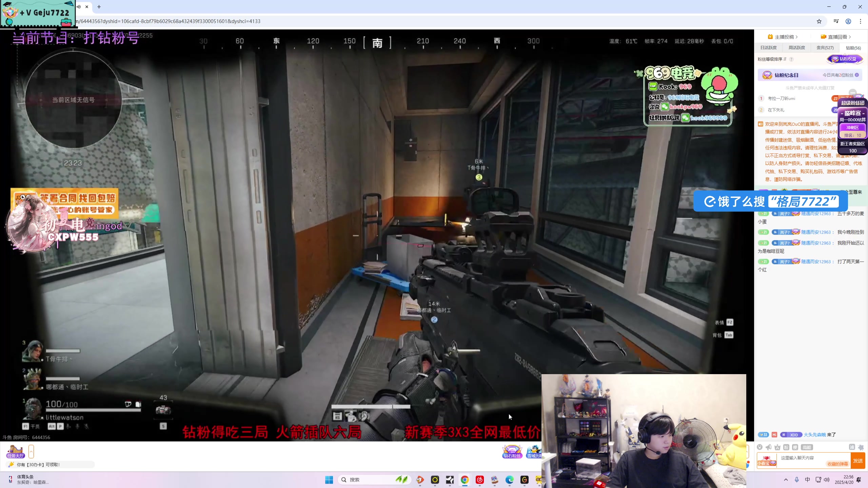Image resolution: width=868 pixels, height=488 pixels.
Task: Open the orange bird app in taskbar
Action: pos(420,480)
